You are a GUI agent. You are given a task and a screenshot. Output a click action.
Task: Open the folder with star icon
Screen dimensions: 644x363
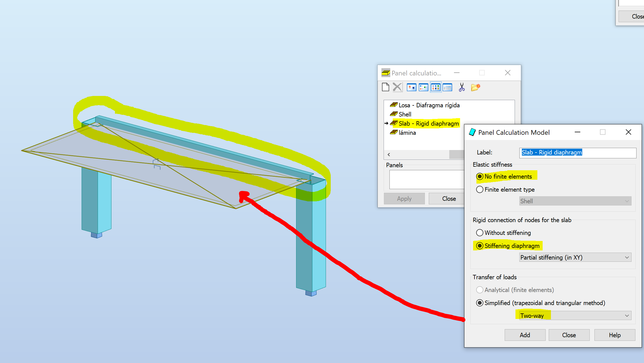coord(475,87)
